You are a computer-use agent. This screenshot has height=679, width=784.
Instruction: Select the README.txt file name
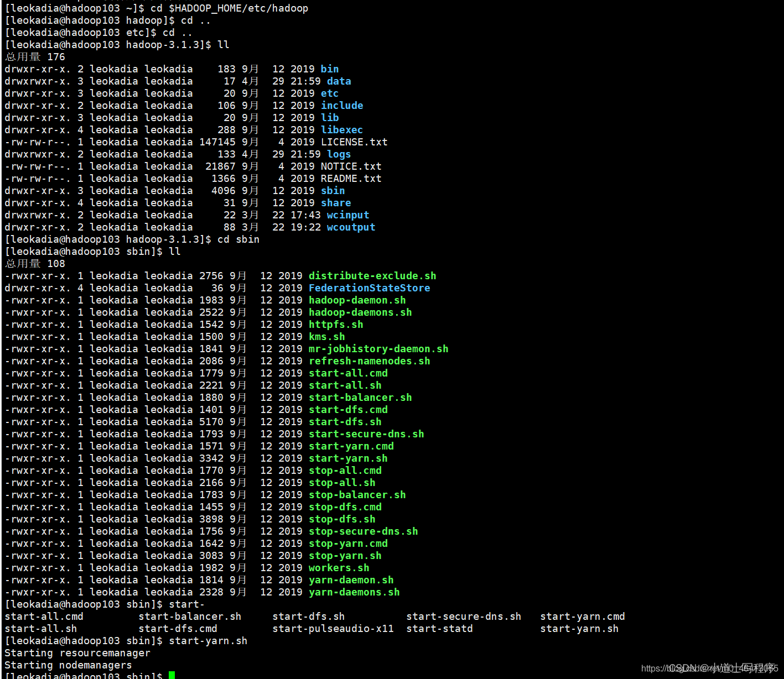(351, 179)
